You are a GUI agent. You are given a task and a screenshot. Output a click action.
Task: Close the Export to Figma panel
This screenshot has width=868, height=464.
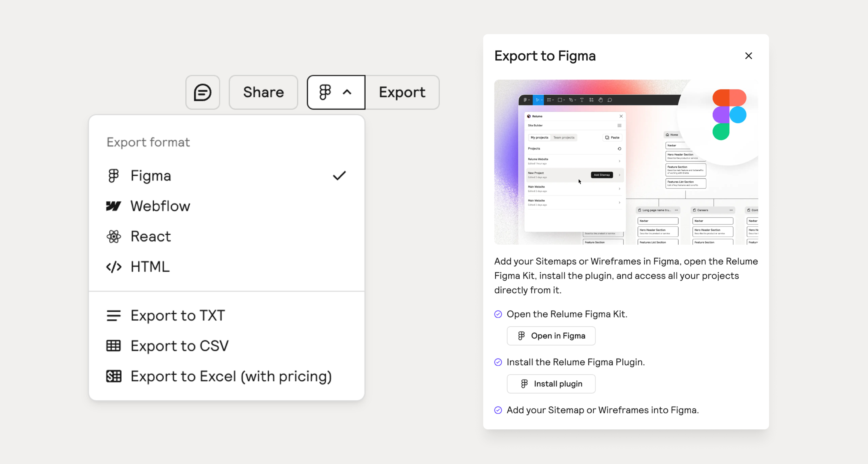[x=749, y=56]
